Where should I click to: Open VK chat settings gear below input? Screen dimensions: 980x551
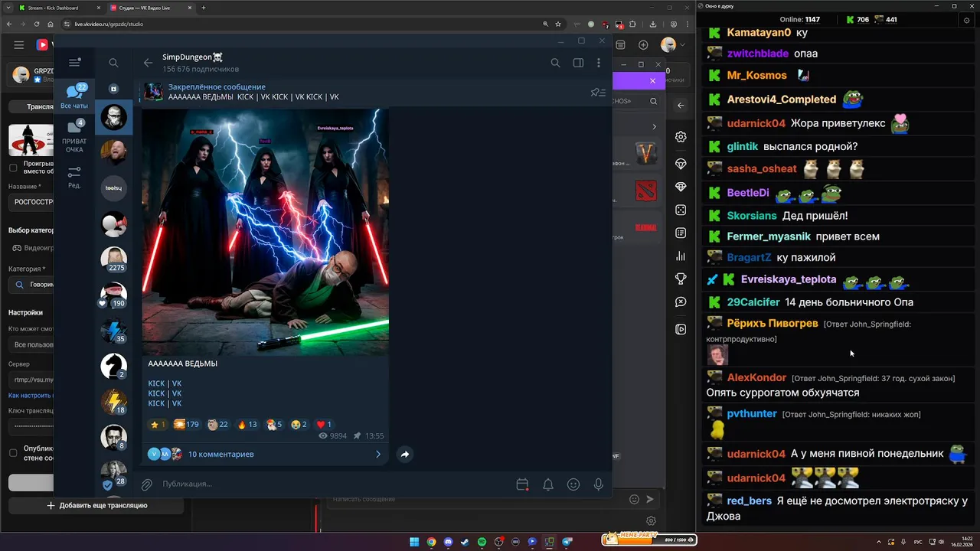(x=651, y=521)
